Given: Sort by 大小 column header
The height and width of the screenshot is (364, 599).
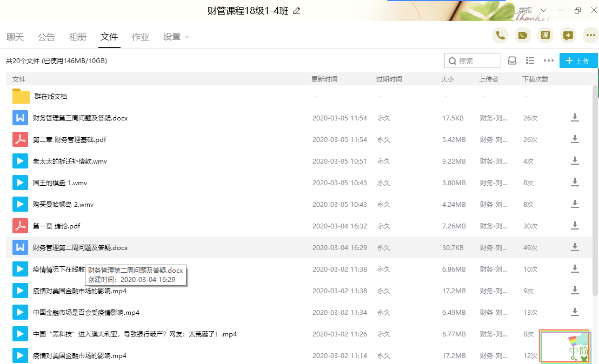Looking at the screenshot, I should tap(447, 79).
